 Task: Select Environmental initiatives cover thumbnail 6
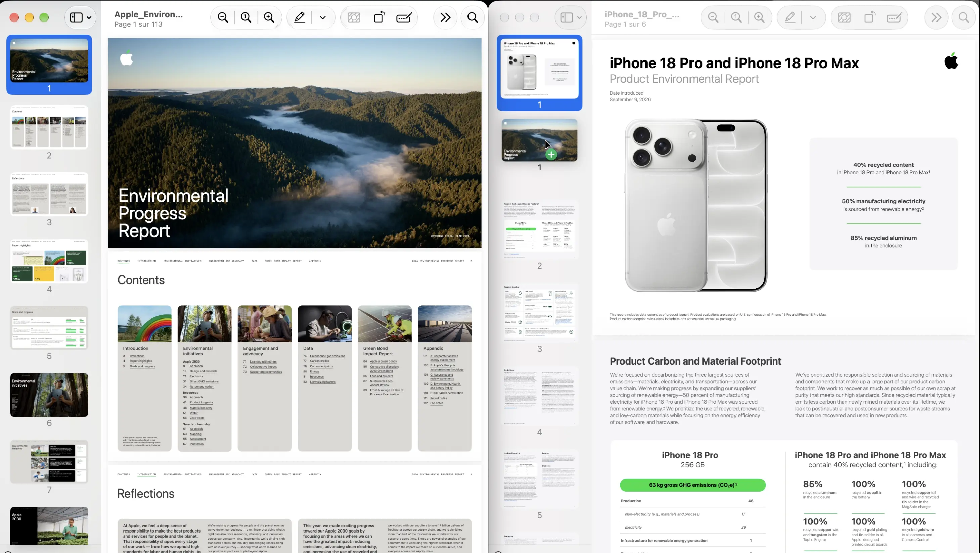(49, 395)
